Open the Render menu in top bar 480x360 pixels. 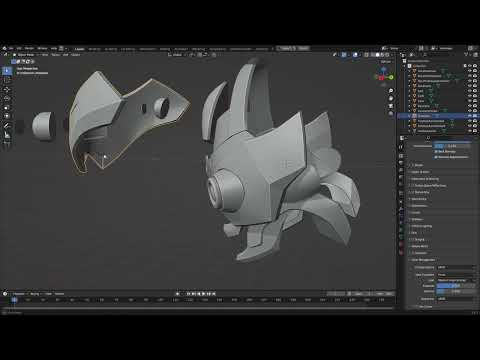pos(29,48)
